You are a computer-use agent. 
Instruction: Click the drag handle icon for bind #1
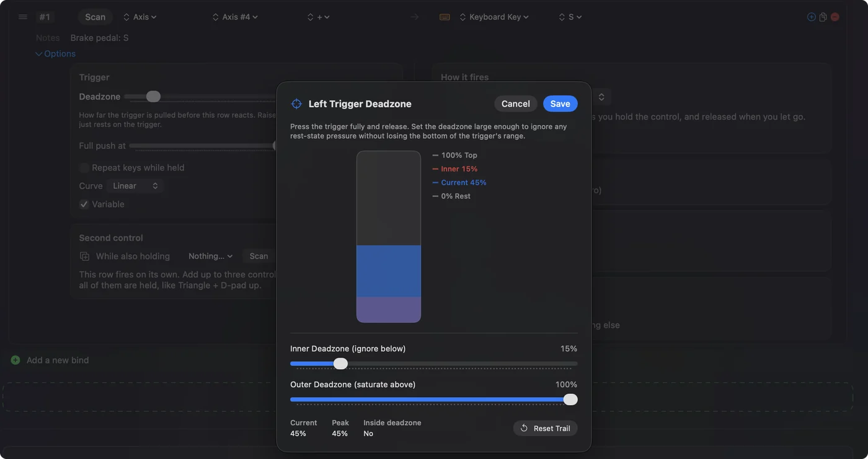pyautogui.click(x=23, y=17)
